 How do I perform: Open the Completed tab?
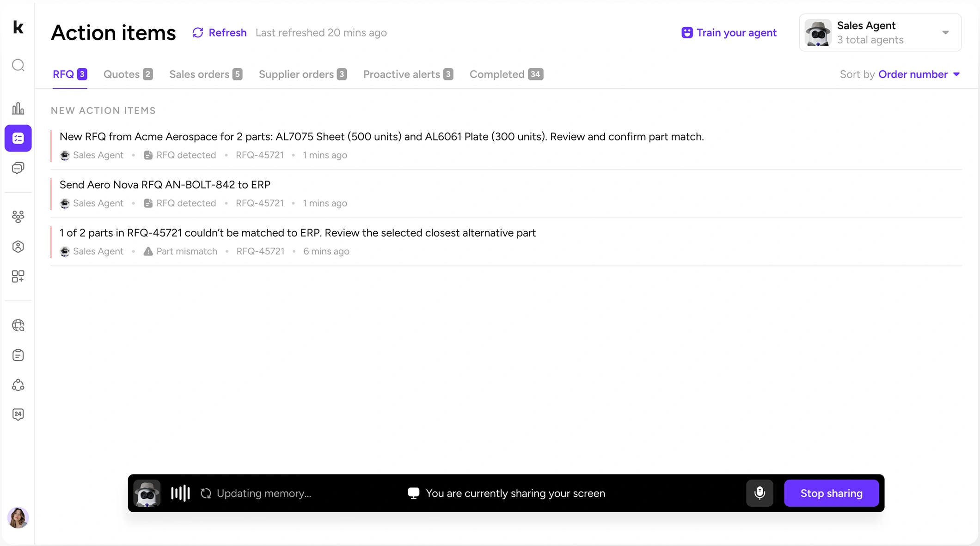click(x=506, y=74)
